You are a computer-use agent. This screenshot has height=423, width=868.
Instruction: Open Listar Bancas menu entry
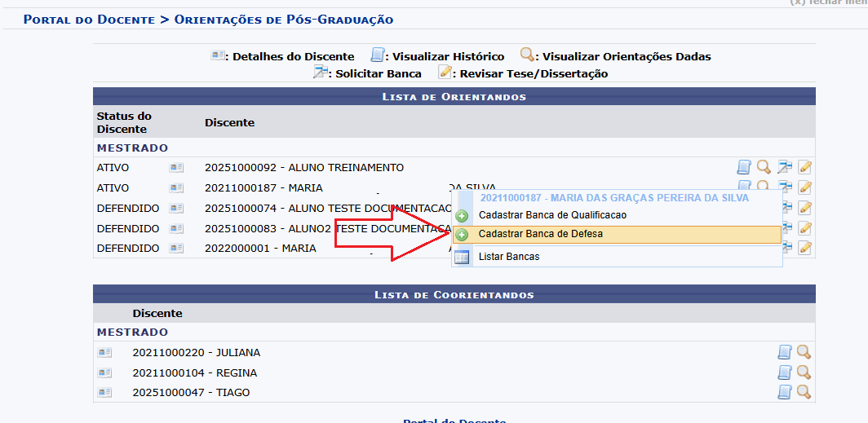point(508,257)
